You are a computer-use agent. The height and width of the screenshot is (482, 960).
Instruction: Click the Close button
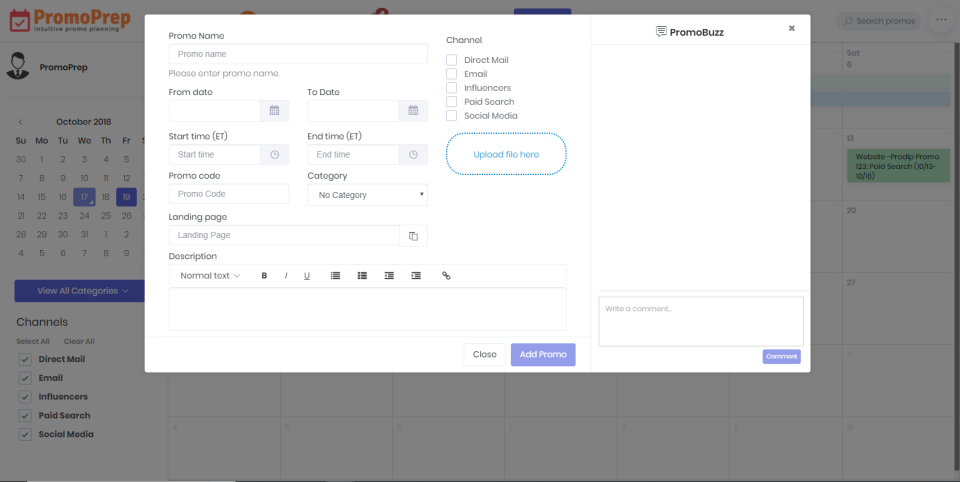[x=484, y=355]
